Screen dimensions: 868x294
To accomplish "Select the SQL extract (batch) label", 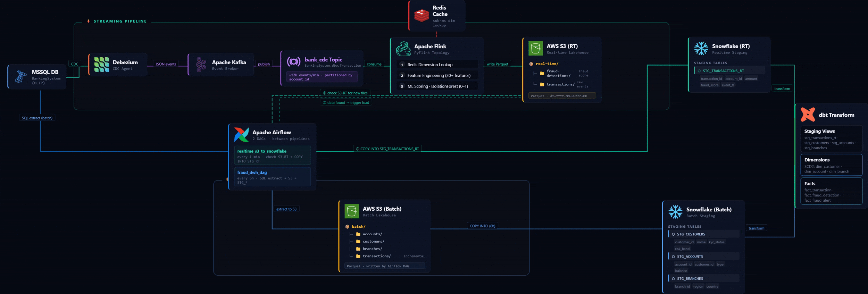I will pyautogui.click(x=37, y=118).
